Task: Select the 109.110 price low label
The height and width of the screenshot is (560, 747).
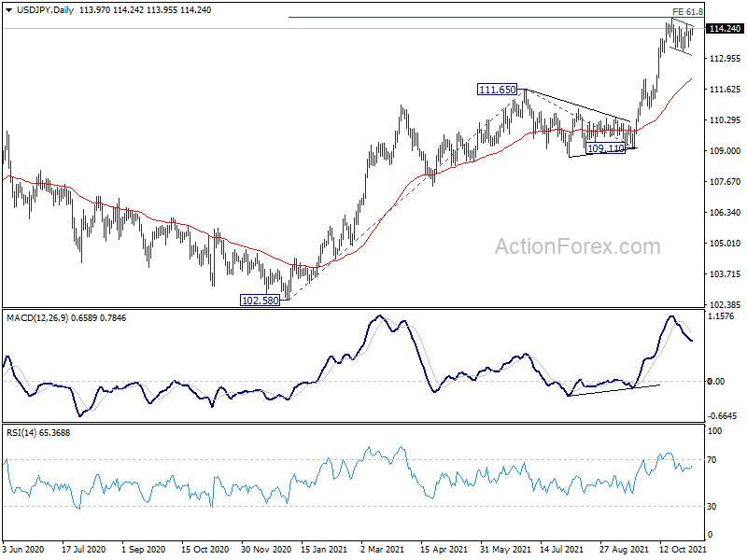Action: point(604,148)
